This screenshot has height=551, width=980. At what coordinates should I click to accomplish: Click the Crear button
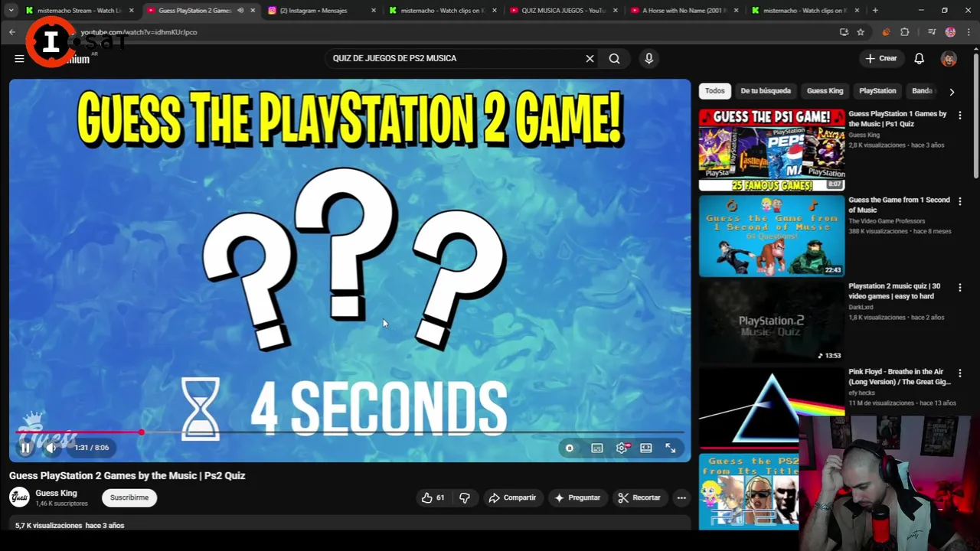[880, 58]
